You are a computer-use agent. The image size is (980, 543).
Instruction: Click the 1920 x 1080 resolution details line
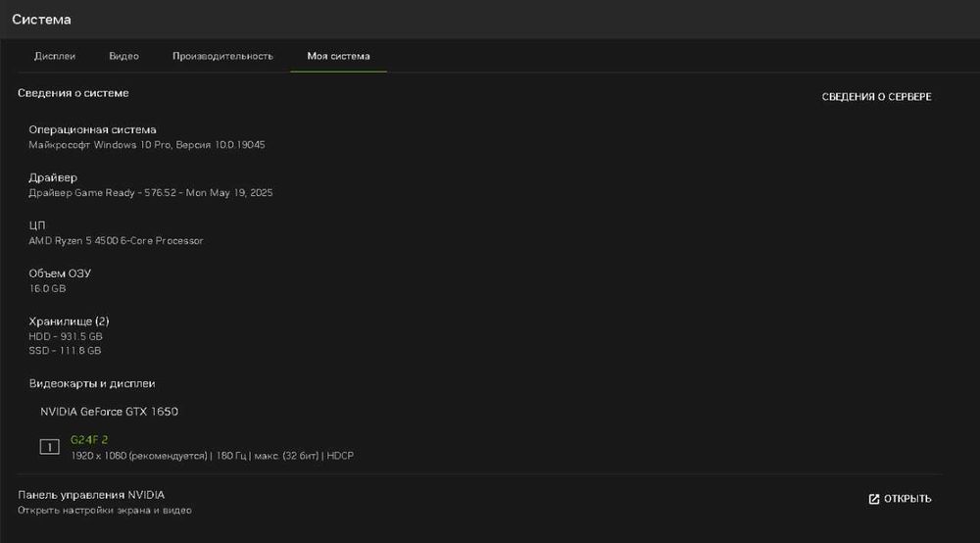tap(212, 456)
